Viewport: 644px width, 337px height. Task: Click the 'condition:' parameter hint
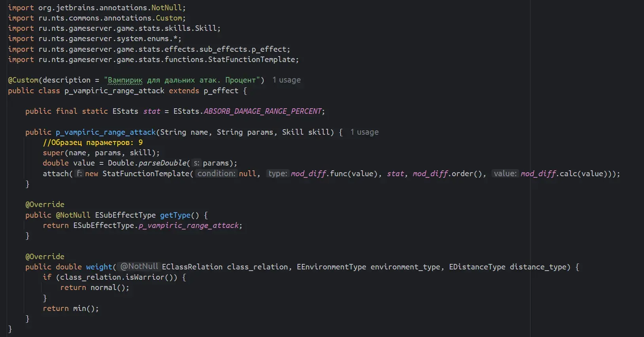coord(216,173)
